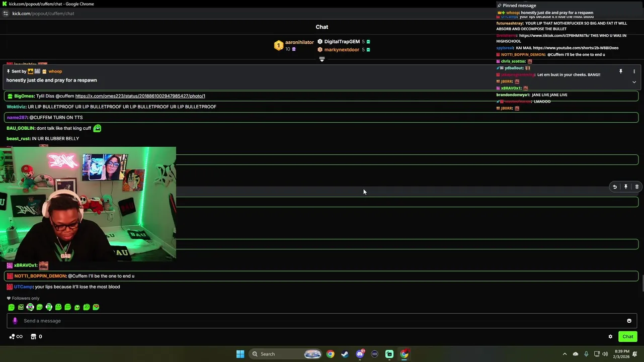Screen dimensions: 644x362
Task: Open the emoji picker in the message box
Action: (629, 321)
